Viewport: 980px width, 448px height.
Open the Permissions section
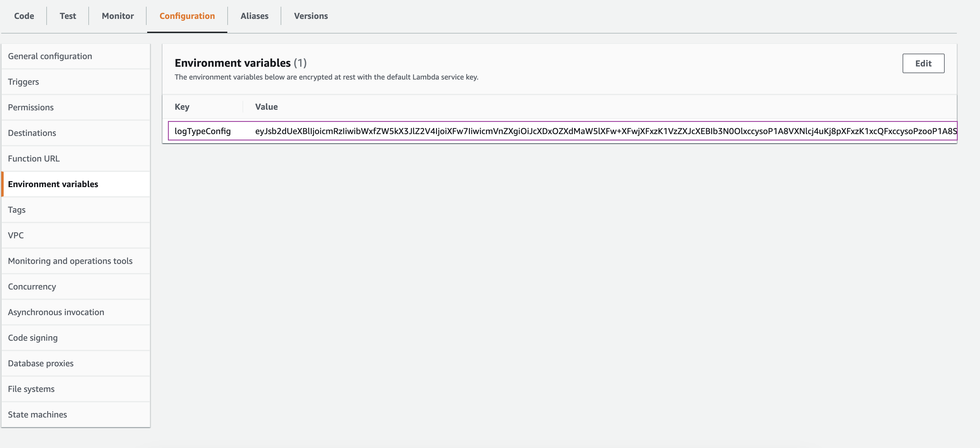click(31, 107)
